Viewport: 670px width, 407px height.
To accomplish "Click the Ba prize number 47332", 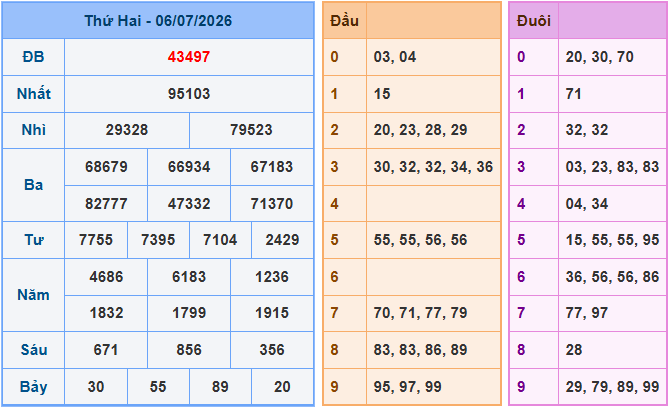I will coord(189,203).
